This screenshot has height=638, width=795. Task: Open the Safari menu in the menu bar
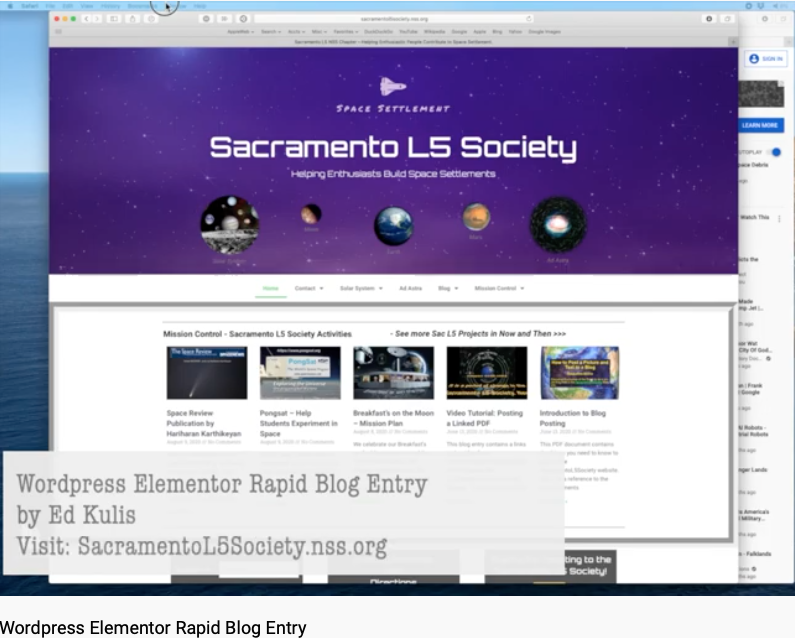tap(30, 6)
